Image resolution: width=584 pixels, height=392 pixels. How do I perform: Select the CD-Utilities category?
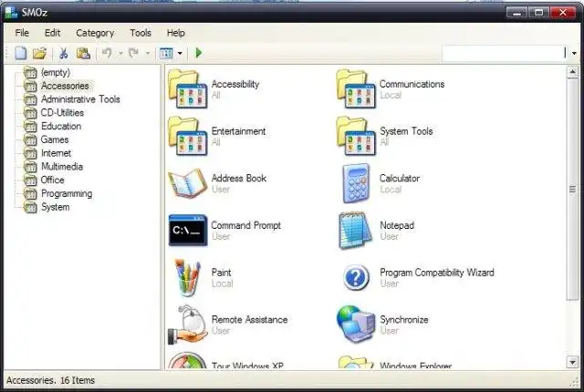pyautogui.click(x=62, y=113)
